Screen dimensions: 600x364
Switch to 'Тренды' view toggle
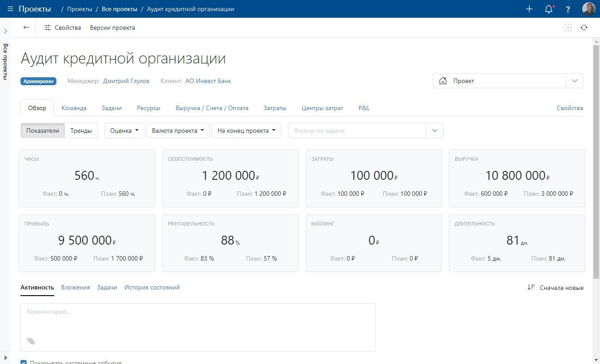81,131
